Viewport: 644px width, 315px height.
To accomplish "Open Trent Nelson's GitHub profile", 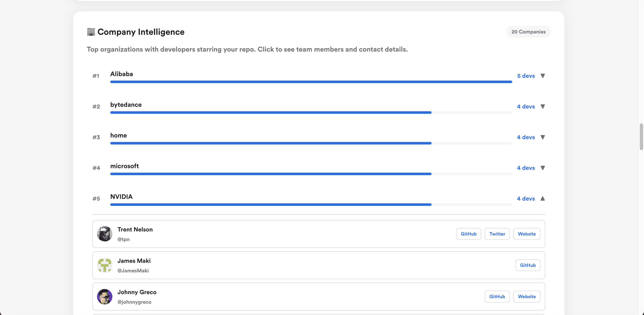I will click(x=468, y=234).
